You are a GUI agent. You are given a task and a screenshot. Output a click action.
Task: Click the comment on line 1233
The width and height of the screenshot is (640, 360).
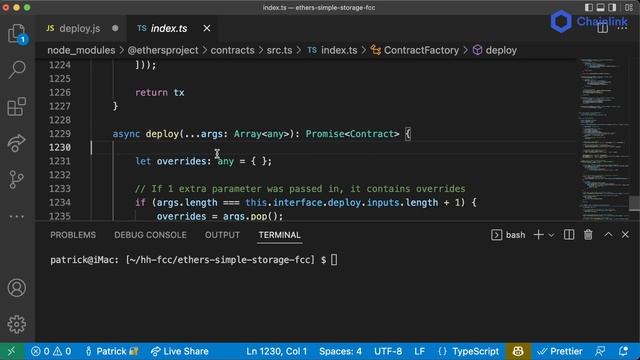point(300,189)
